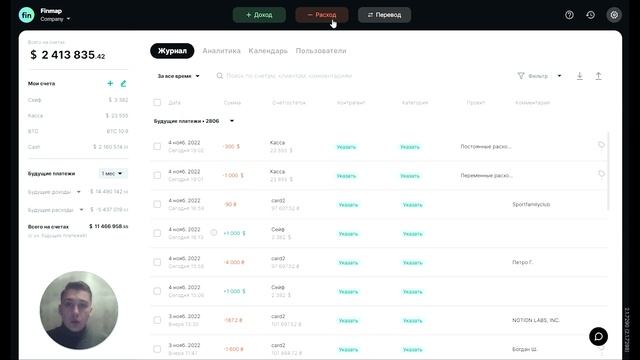
Task: Click counterparty 'Указать' on NOTION LABS row
Action: coord(348,321)
